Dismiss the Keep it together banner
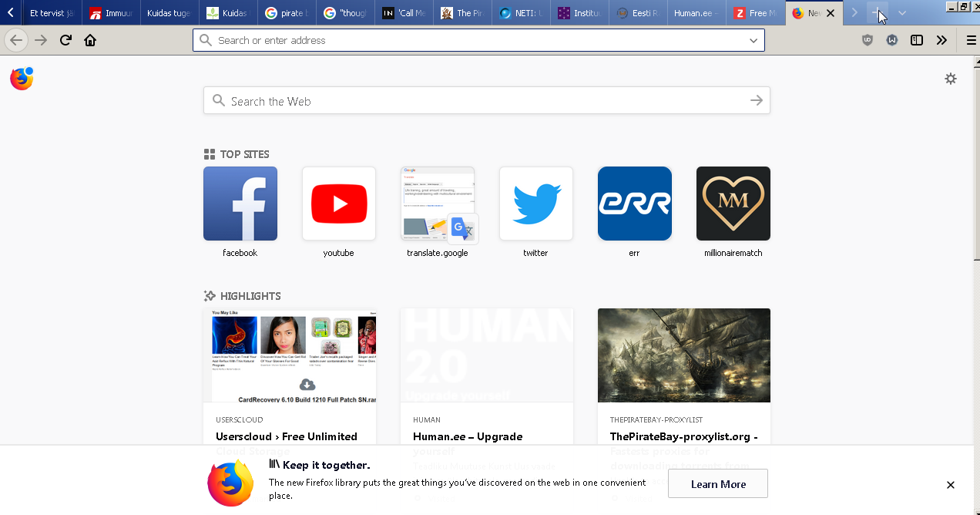The height and width of the screenshot is (515, 980). [x=951, y=485]
